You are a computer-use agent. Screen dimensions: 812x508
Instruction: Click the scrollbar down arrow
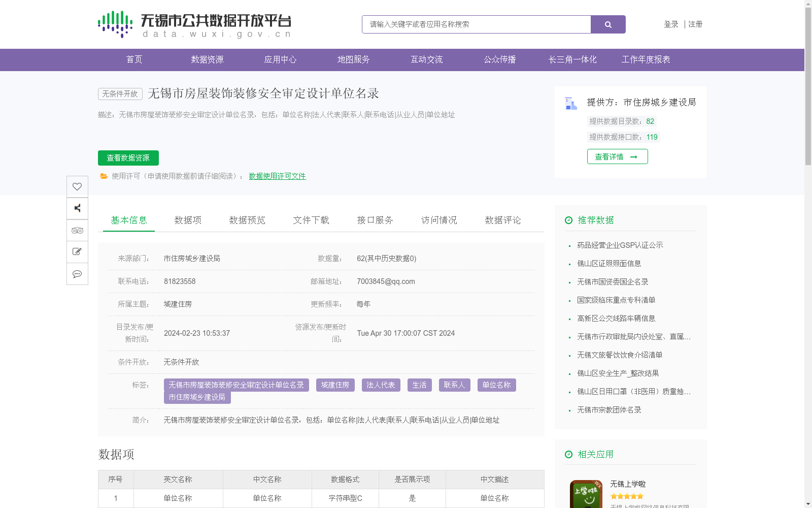point(808,504)
